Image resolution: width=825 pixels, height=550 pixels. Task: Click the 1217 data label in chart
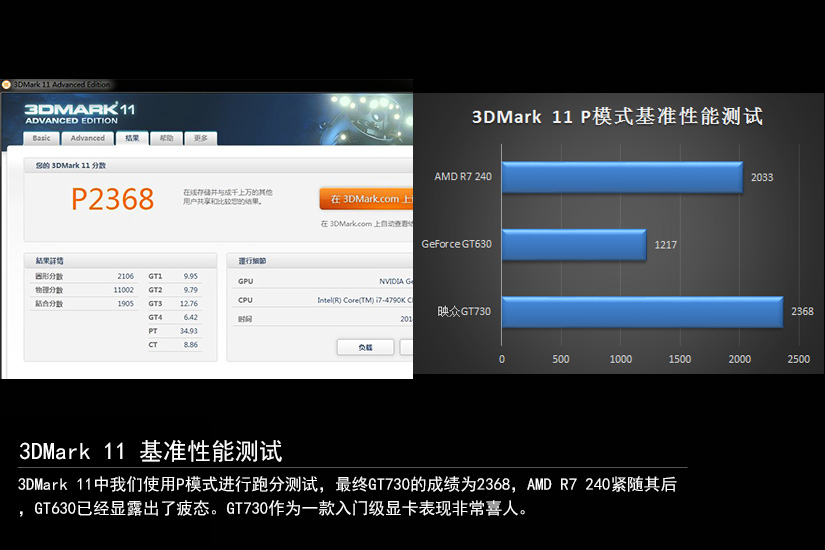(x=666, y=245)
